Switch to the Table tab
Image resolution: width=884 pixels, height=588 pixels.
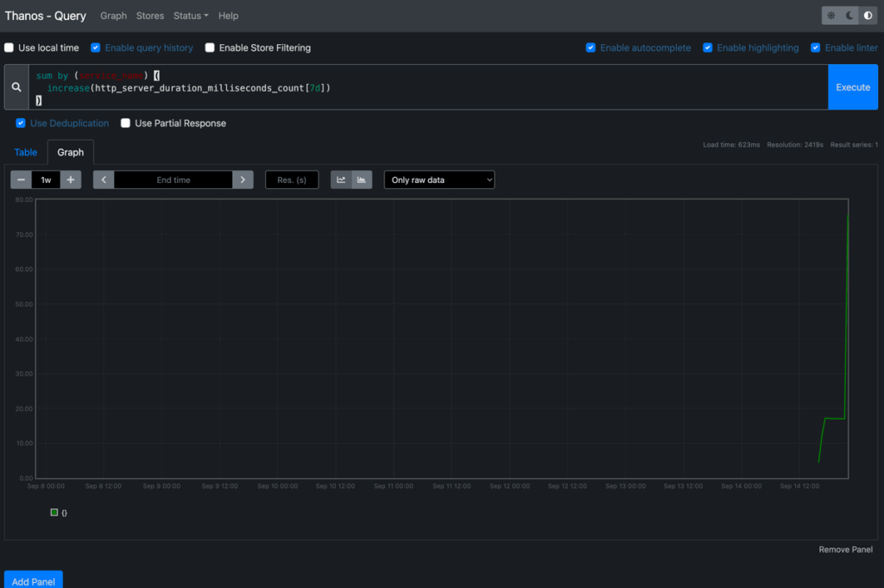click(25, 152)
